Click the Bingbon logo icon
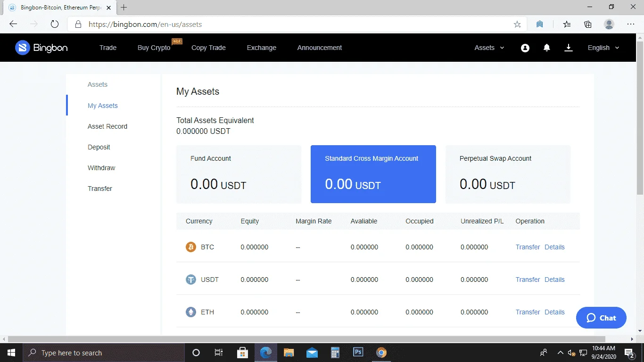Screen dimensions: 644x362 pyautogui.click(x=23, y=48)
